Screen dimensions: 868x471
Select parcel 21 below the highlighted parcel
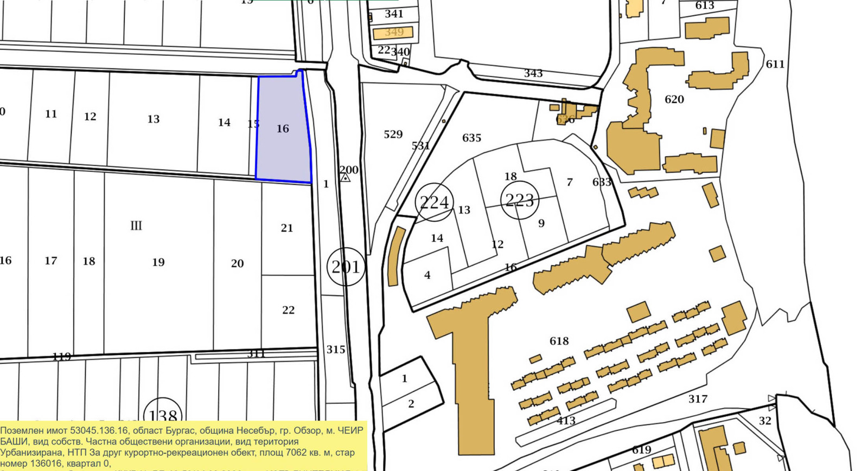coord(287,228)
